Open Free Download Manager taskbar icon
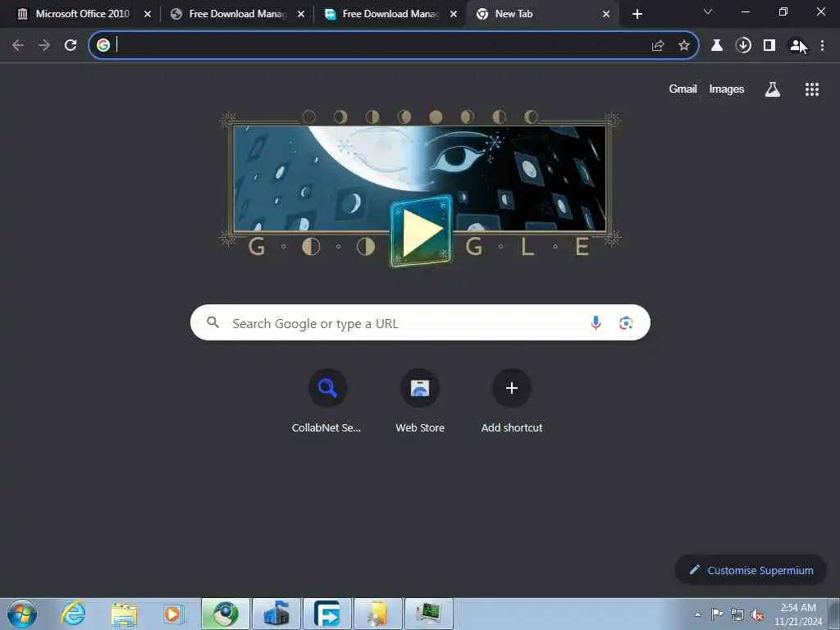Screen dimensions: 840x630 tap(326, 614)
